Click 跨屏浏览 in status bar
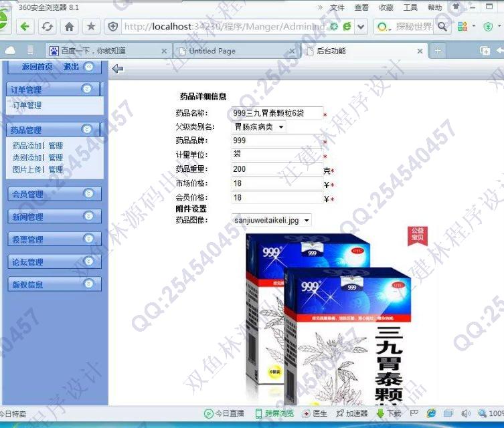This screenshot has width=504, height=428. pyautogui.click(x=275, y=413)
